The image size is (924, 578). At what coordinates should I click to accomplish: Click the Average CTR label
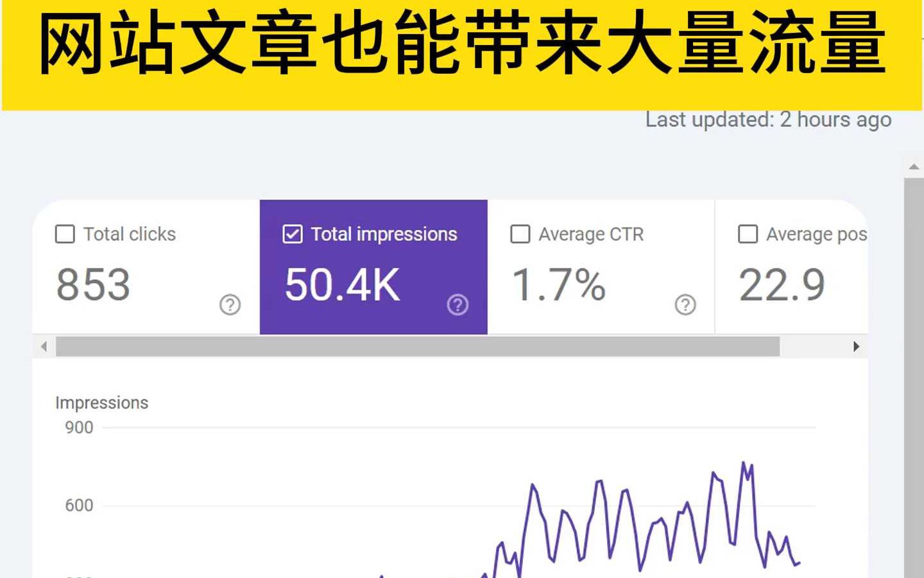(x=591, y=234)
